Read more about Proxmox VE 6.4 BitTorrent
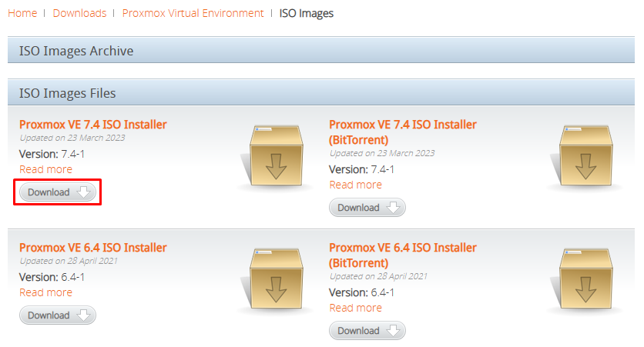The image size is (644, 347). point(355,308)
